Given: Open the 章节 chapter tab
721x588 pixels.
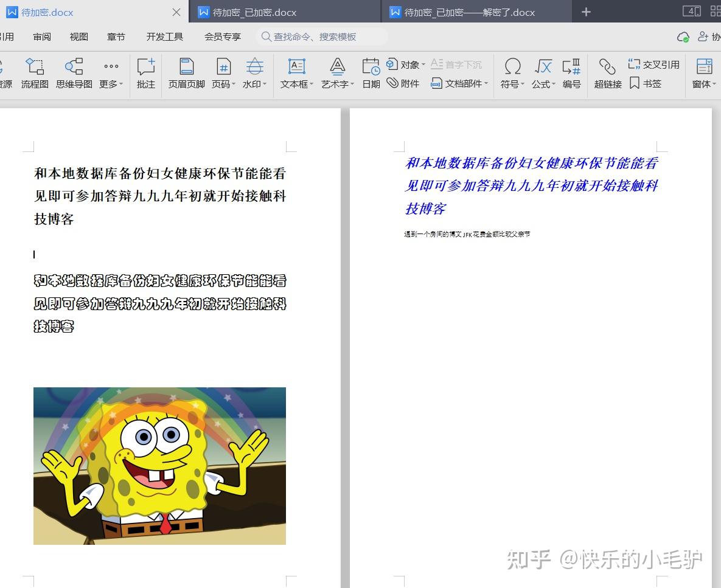Looking at the screenshot, I should pos(116,36).
